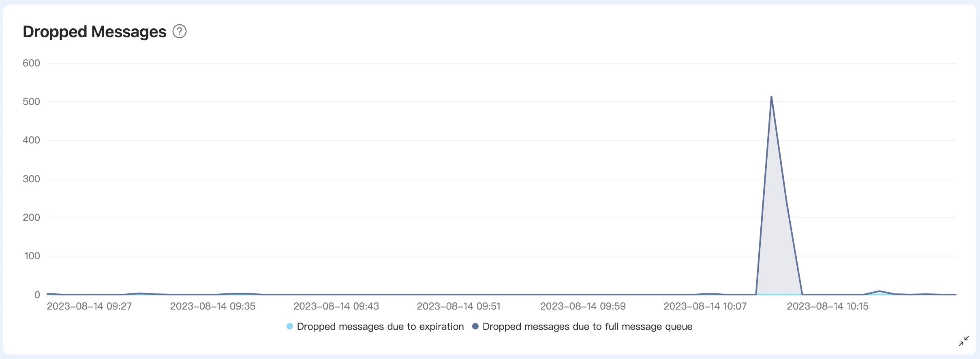980x359 pixels.
Task: Click the 500 mark on the y-axis
Action: [x=32, y=101]
